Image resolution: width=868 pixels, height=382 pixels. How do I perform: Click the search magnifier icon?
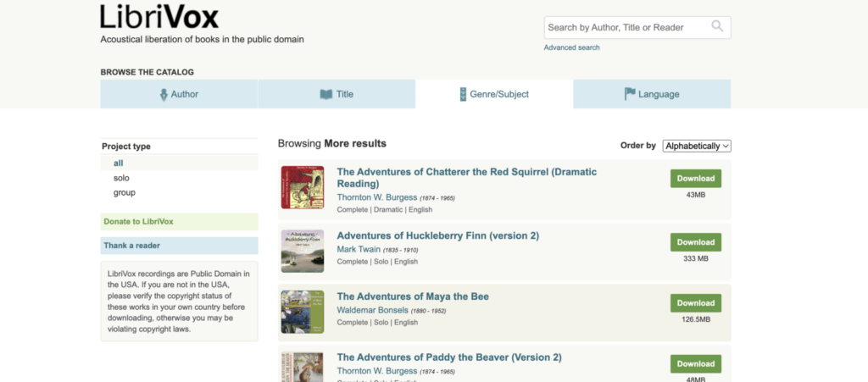tap(717, 26)
